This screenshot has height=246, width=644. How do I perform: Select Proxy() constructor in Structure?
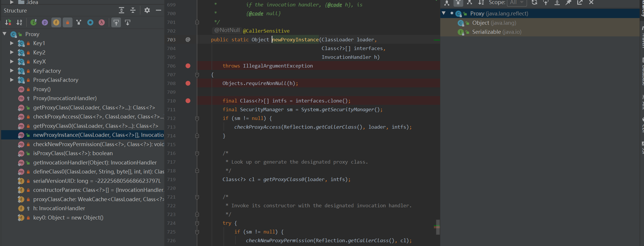click(42, 89)
